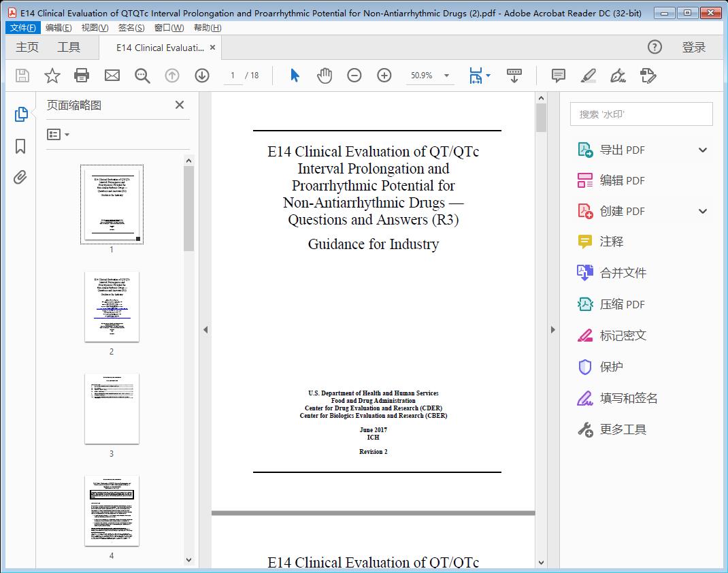Viewport: 728px width, 573px height.
Task: Open the Stamp tool icon
Action: (648, 76)
